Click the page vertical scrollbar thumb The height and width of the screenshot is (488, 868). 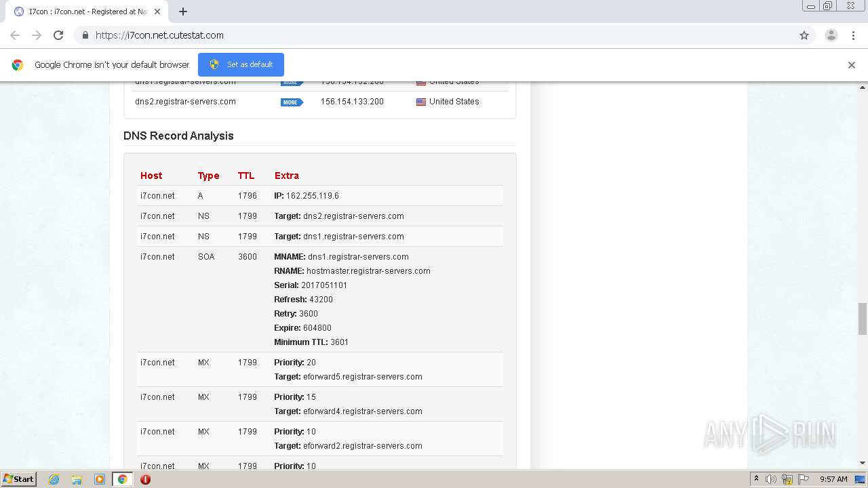[863, 319]
